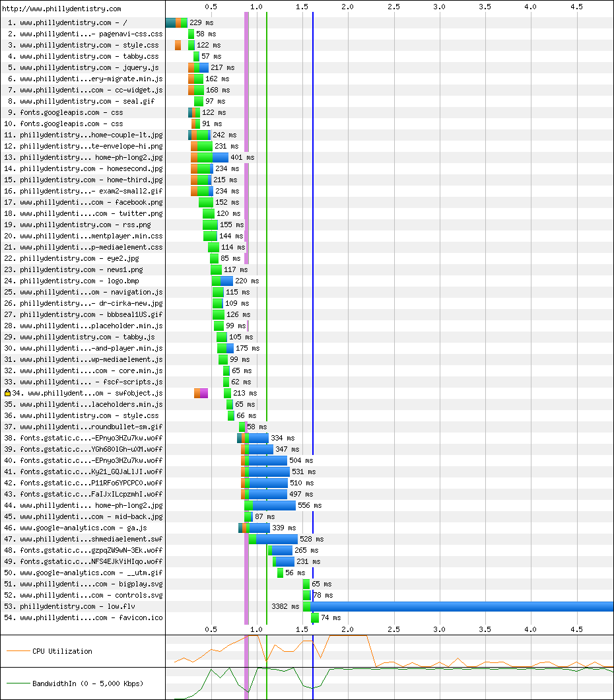Image resolution: width=614 pixels, height=700 pixels.
Task: Select request 18 twitter.png label
Action: (83, 213)
